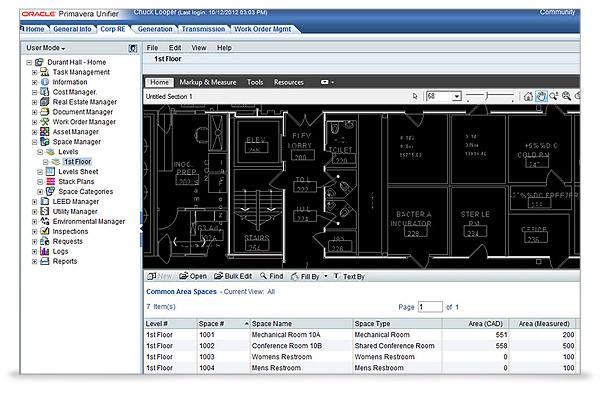Collapse the Durant Hall - Home node

pyautogui.click(x=29, y=62)
